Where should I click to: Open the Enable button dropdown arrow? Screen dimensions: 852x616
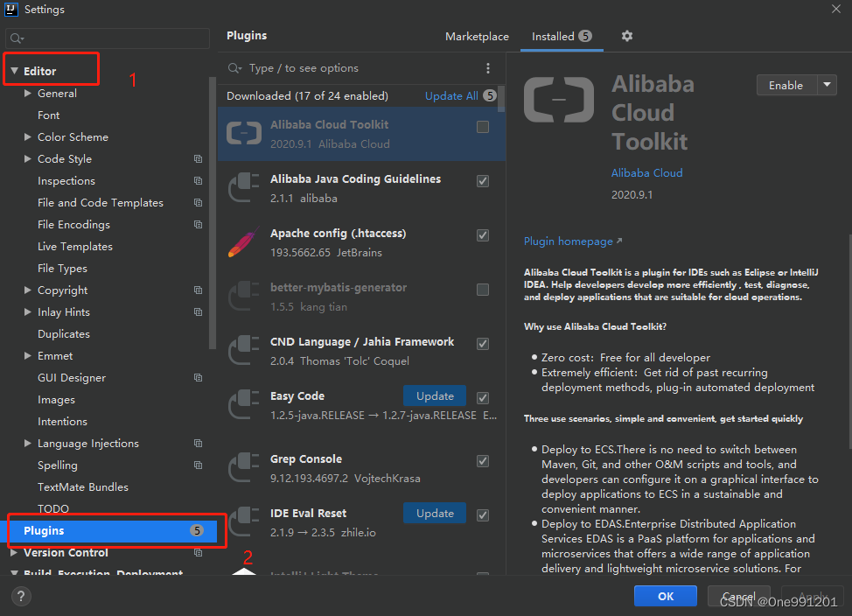tap(827, 85)
